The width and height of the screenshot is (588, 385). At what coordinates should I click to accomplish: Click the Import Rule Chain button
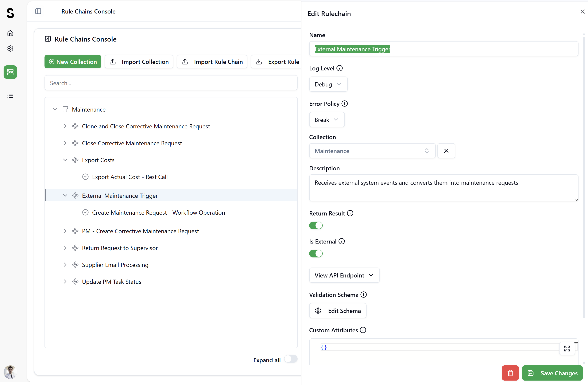coord(212,62)
